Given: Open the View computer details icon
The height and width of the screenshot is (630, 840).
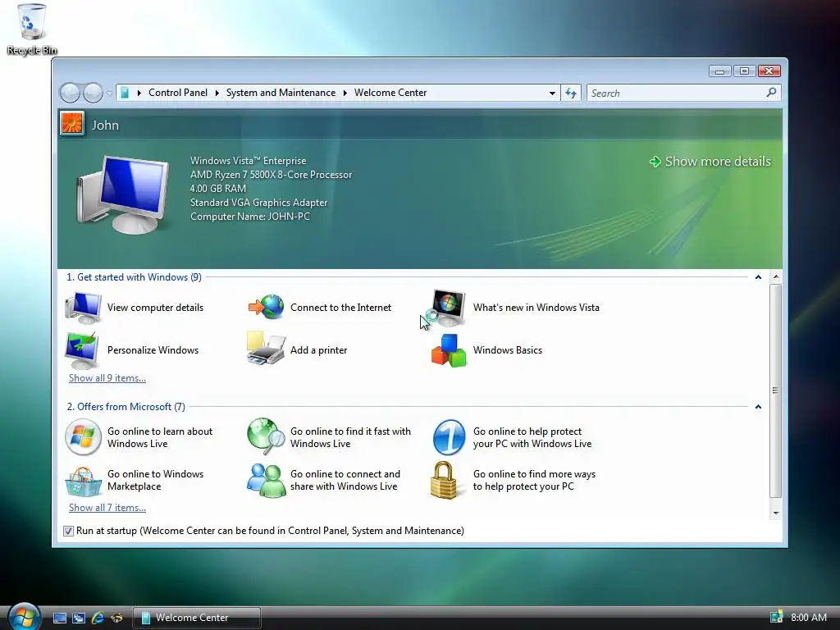Looking at the screenshot, I should 83,308.
